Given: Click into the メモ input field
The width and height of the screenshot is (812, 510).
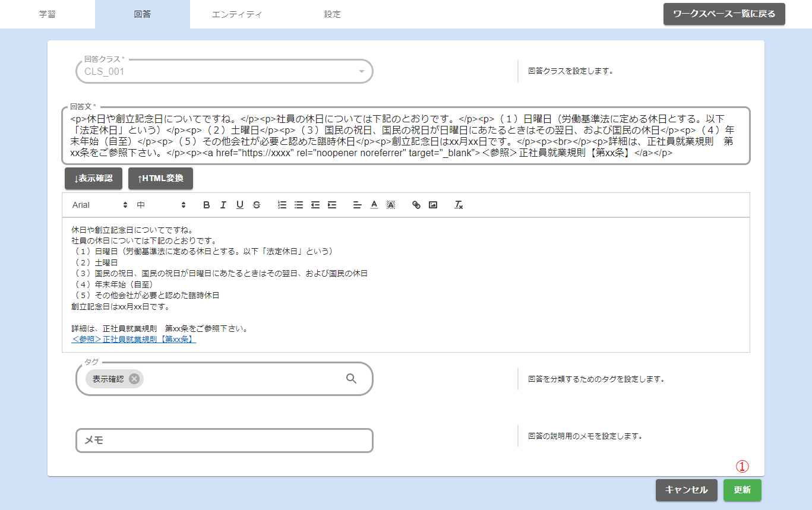Looking at the screenshot, I should (225, 441).
